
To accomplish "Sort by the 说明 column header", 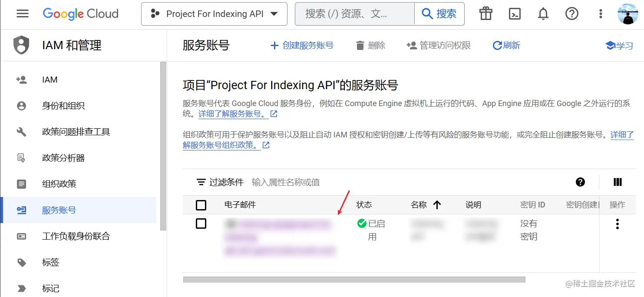I will pyautogui.click(x=473, y=205).
